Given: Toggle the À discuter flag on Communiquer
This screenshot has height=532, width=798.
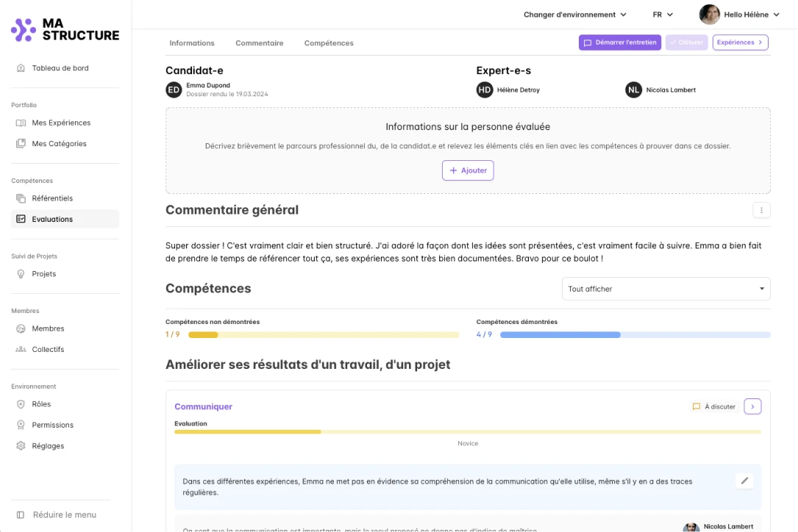Looking at the screenshot, I should click(713, 406).
